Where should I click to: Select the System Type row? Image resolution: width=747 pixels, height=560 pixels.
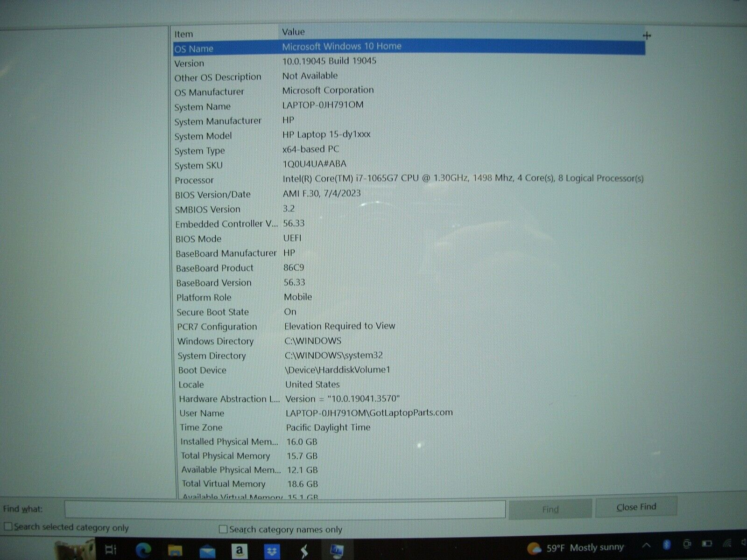tap(409, 150)
